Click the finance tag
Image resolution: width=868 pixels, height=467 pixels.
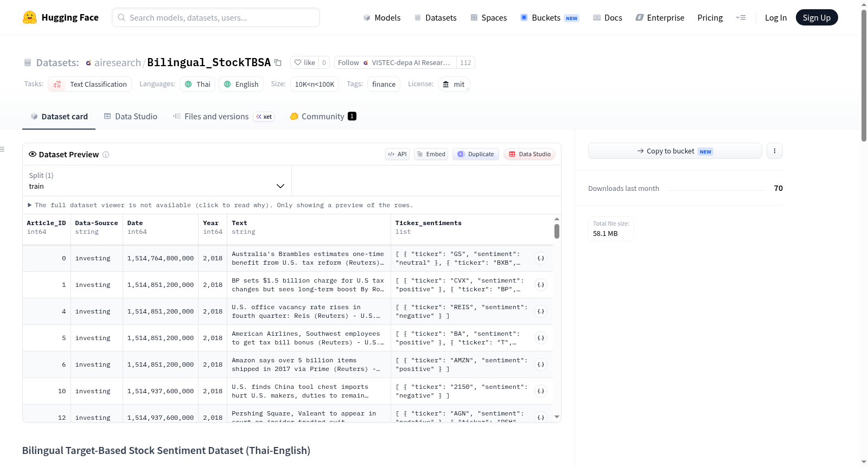[x=384, y=84]
